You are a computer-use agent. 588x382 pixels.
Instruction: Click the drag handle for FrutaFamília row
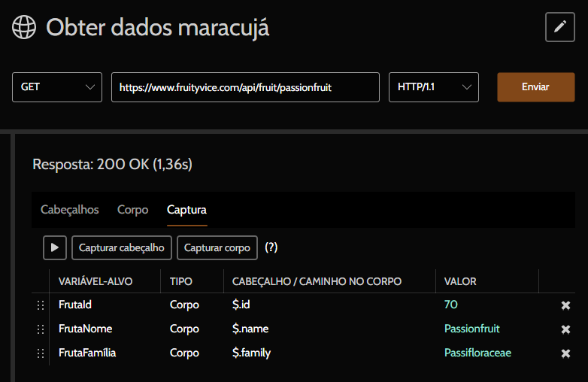tap(41, 353)
